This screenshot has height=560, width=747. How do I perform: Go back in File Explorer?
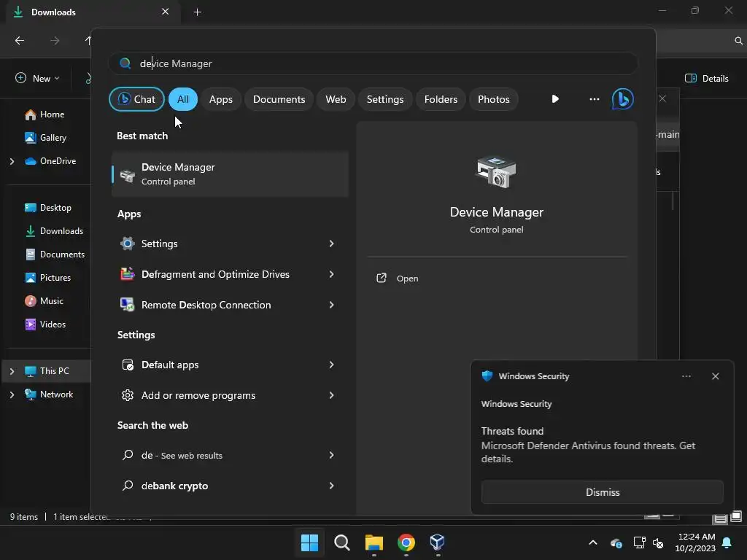20,41
